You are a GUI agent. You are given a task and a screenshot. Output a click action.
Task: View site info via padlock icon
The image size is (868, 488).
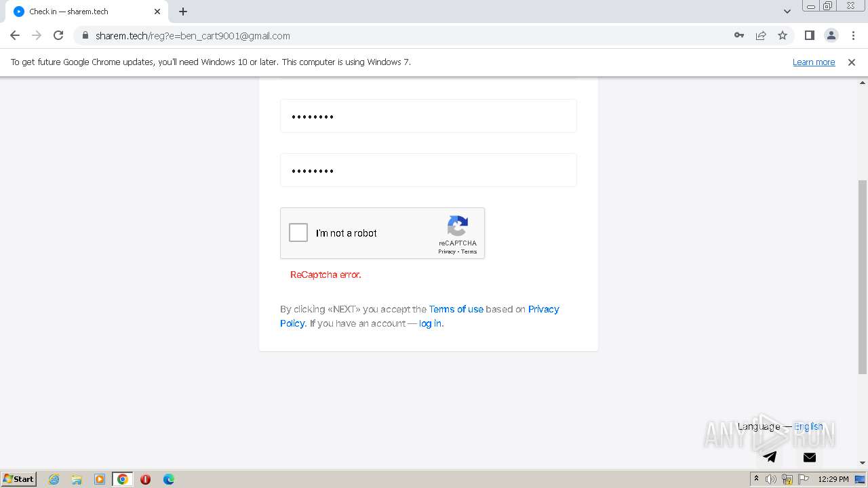85,35
